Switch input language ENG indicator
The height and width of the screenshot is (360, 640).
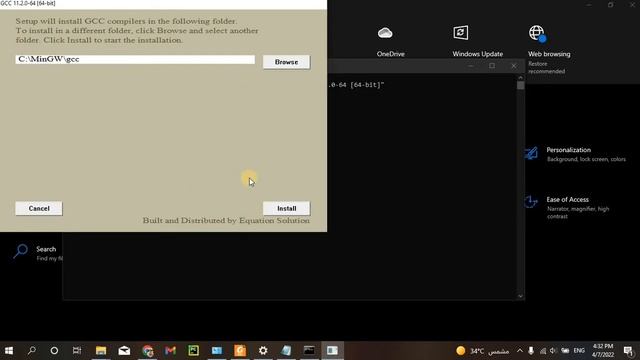click(579, 351)
